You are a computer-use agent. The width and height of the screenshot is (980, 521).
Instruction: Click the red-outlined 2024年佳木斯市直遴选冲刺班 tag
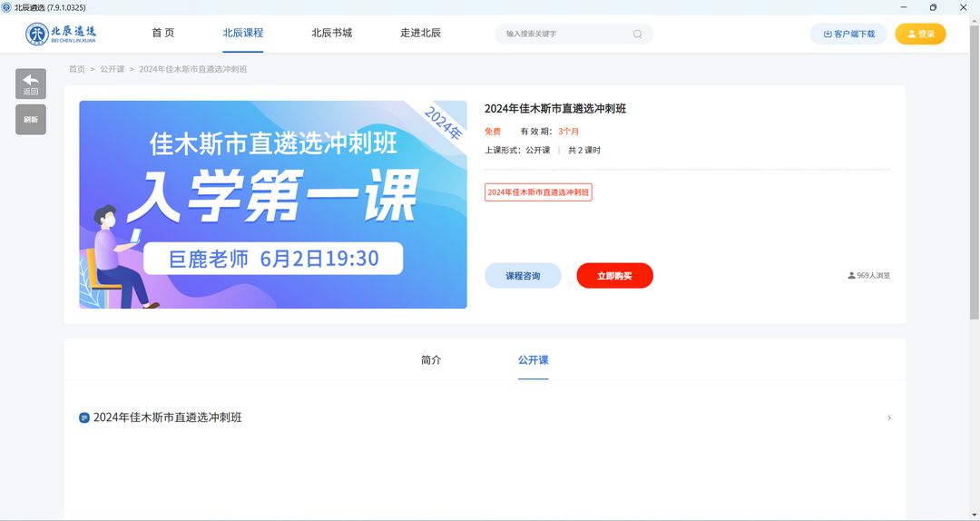click(x=538, y=192)
